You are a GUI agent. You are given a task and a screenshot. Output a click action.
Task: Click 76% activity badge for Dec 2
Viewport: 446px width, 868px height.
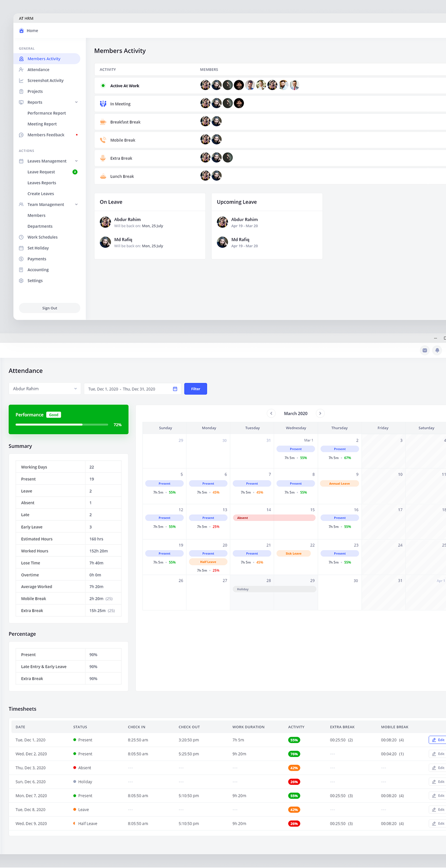pyautogui.click(x=294, y=754)
